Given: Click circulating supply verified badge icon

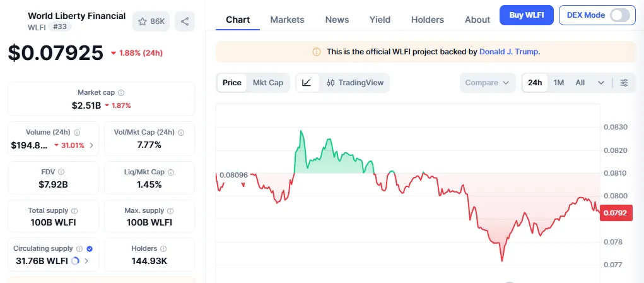Looking at the screenshot, I should coord(89,249).
